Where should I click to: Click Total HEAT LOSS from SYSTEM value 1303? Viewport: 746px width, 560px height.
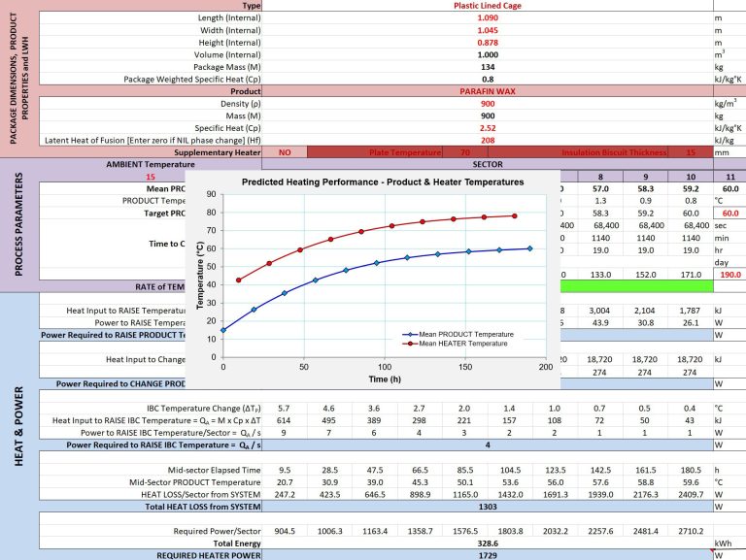[x=488, y=507]
